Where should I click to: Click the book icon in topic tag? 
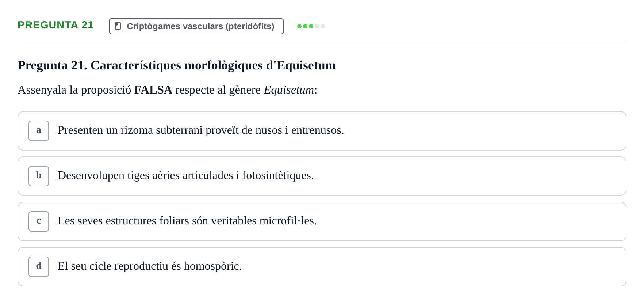pyautogui.click(x=118, y=26)
